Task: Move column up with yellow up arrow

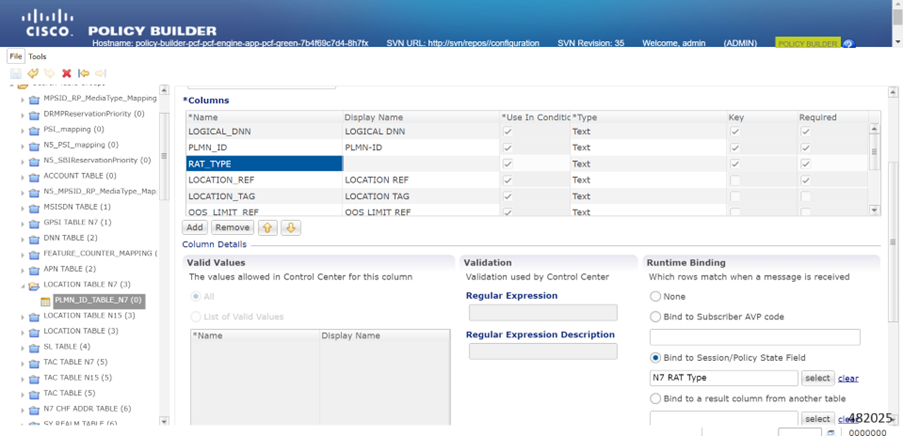Action: pos(267,228)
